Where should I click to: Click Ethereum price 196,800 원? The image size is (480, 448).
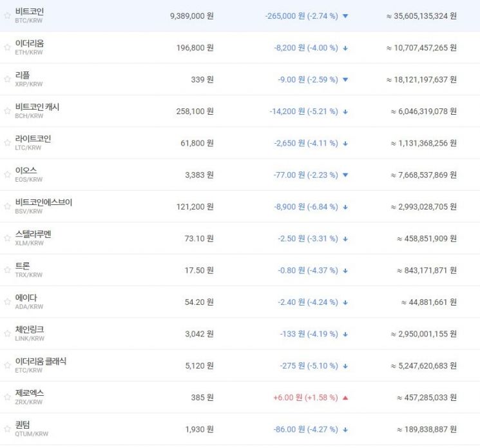(195, 48)
